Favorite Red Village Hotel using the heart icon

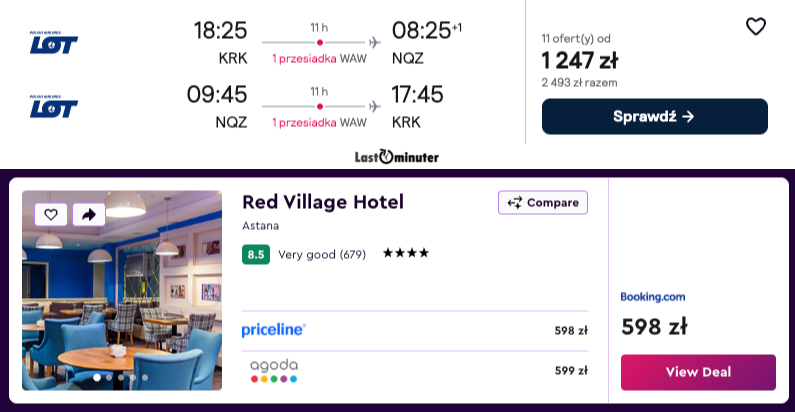coord(51,214)
